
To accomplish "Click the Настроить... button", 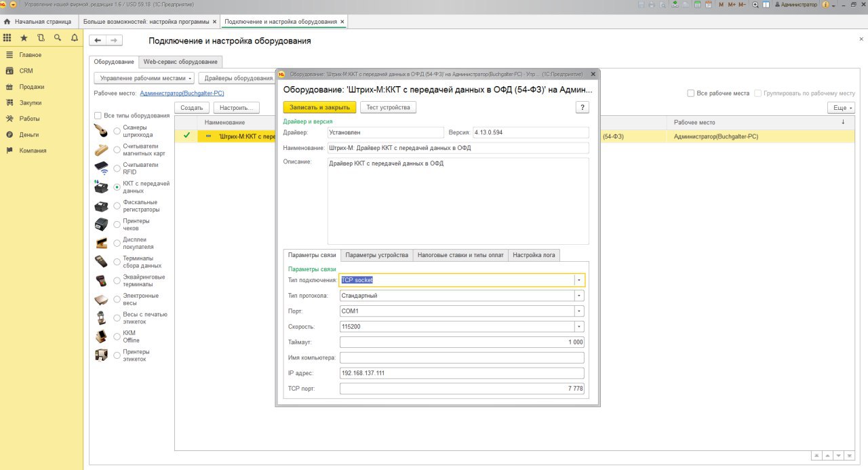I will (x=236, y=107).
